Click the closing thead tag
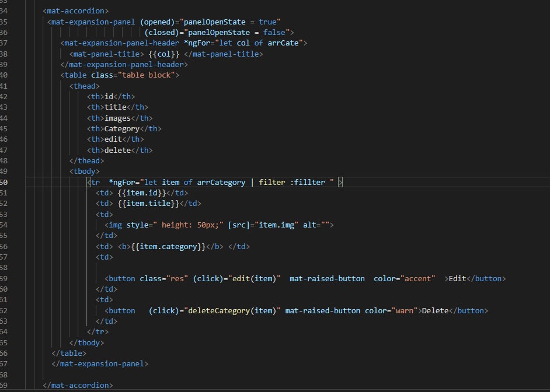 86,160
